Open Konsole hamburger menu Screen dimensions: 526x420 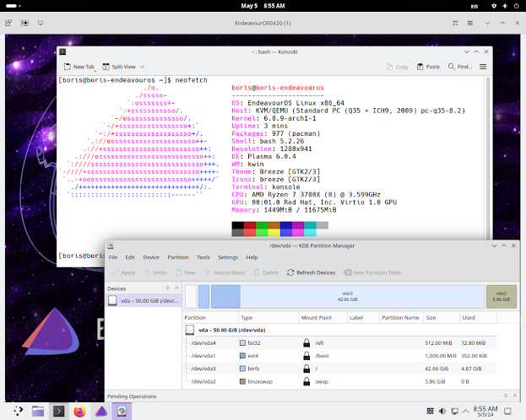pos(483,67)
